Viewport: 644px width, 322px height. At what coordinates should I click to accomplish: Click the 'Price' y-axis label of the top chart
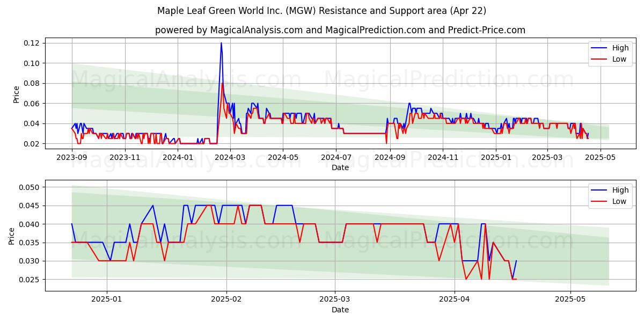(17, 94)
